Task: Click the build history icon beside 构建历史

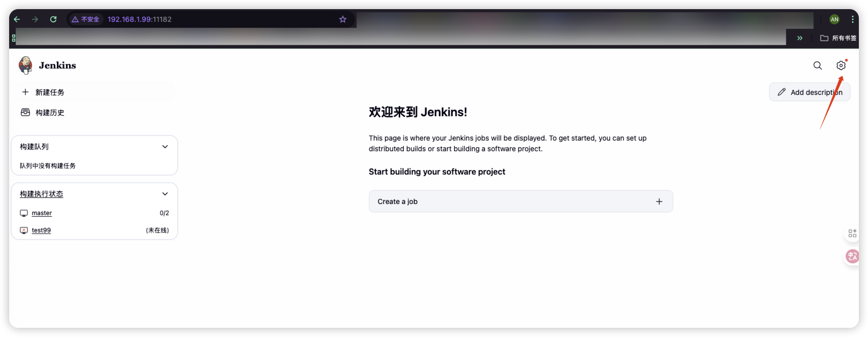Action: coord(25,112)
